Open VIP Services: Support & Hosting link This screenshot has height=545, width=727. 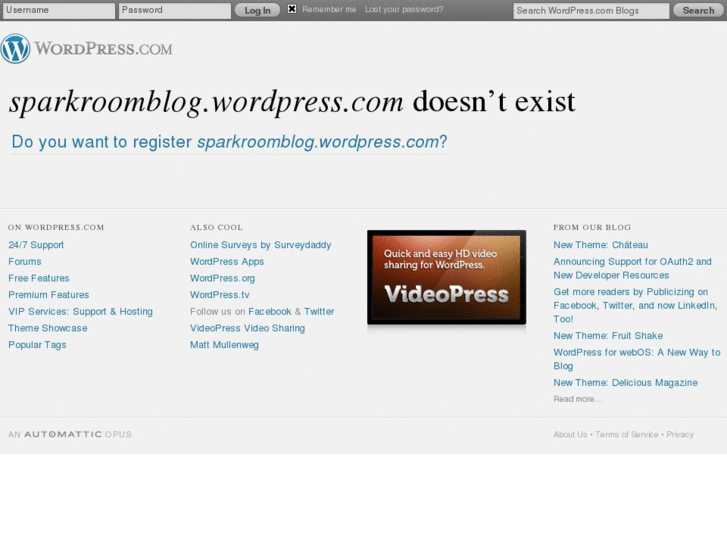tap(81, 312)
